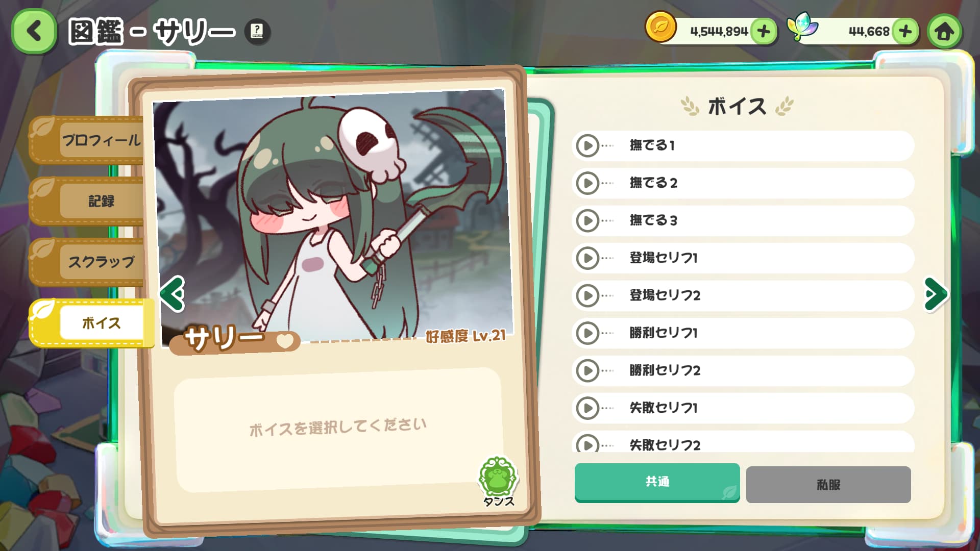Play the 登場セリフ1 voice clip
Image resolution: width=980 pixels, height=551 pixels.
[x=587, y=258]
